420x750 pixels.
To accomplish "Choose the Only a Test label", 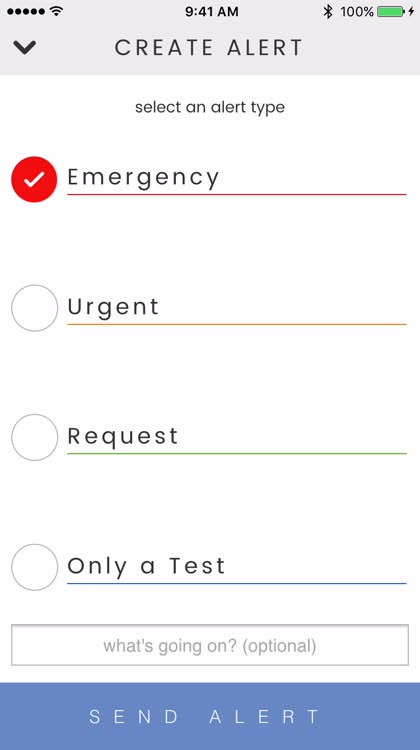I will tap(146, 566).
